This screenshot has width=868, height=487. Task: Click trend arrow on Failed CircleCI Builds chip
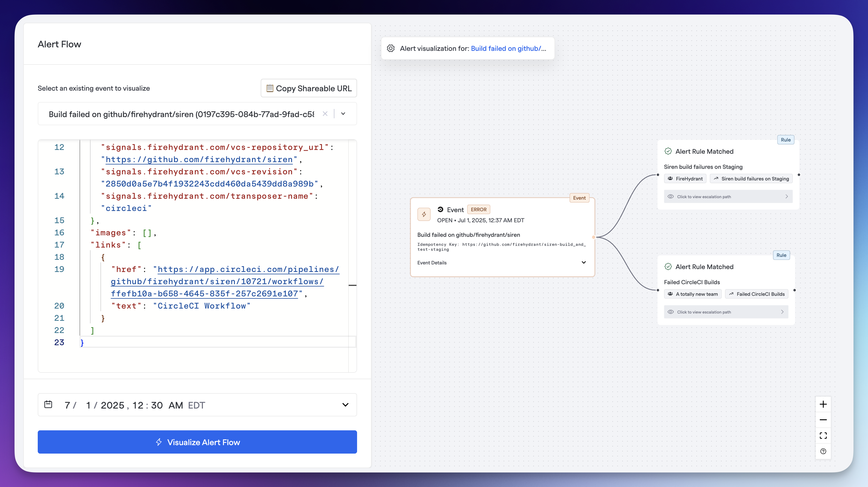coord(731,294)
